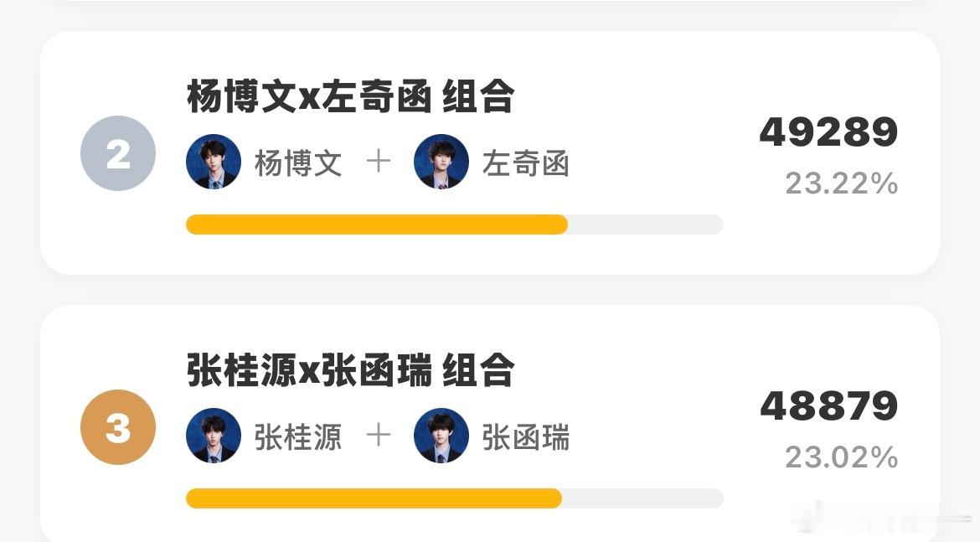This screenshot has height=542, width=980.
Task: Click the rank 3 yellow progress bar
Action: 374,498
